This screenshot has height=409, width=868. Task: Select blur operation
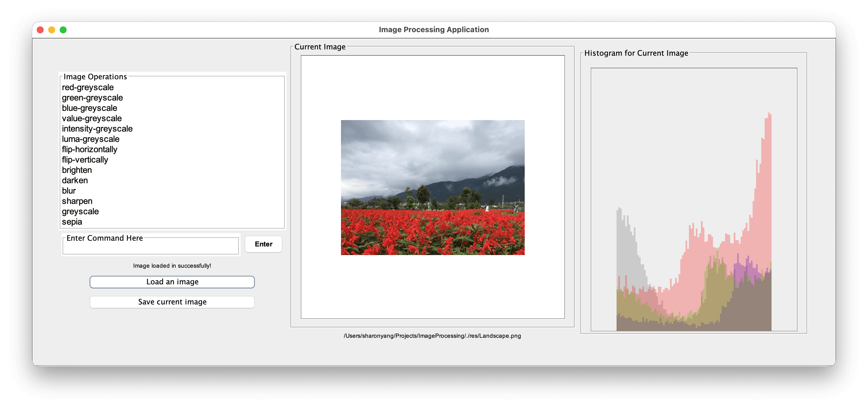tap(172, 191)
